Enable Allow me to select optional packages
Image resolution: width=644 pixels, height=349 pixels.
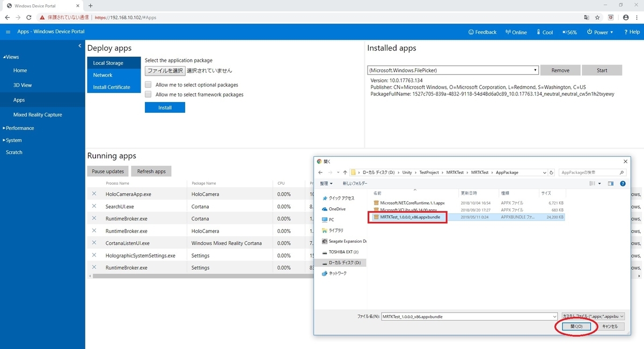click(148, 84)
